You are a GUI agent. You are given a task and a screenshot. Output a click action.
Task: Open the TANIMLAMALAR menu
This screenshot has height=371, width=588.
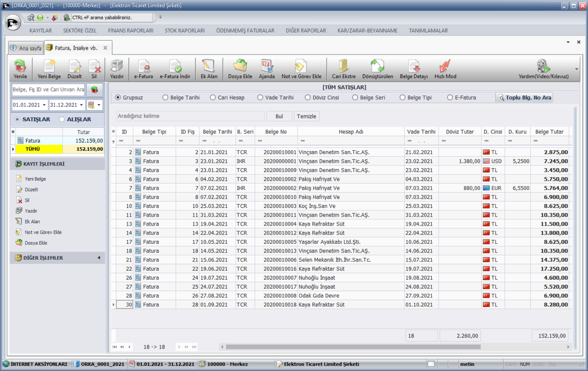click(x=428, y=31)
